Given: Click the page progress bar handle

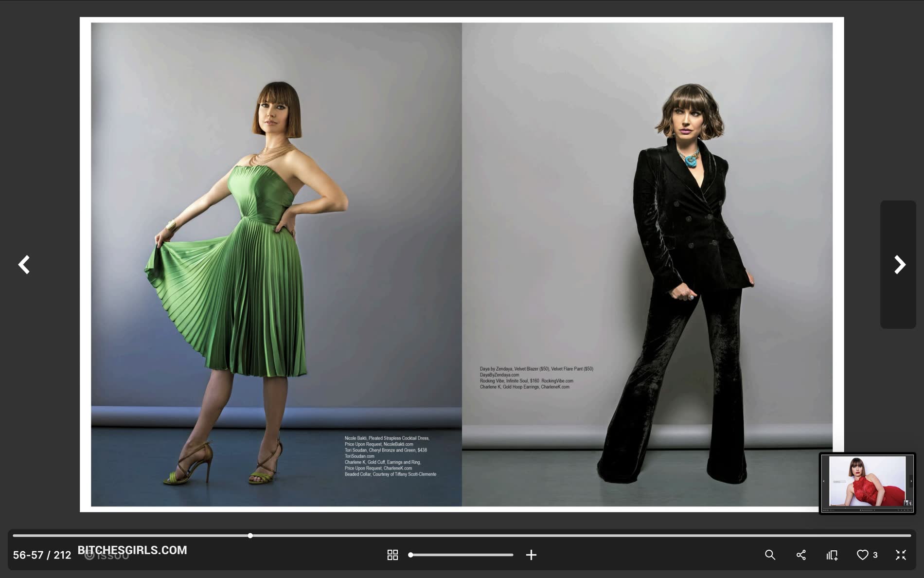Looking at the screenshot, I should (250, 536).
